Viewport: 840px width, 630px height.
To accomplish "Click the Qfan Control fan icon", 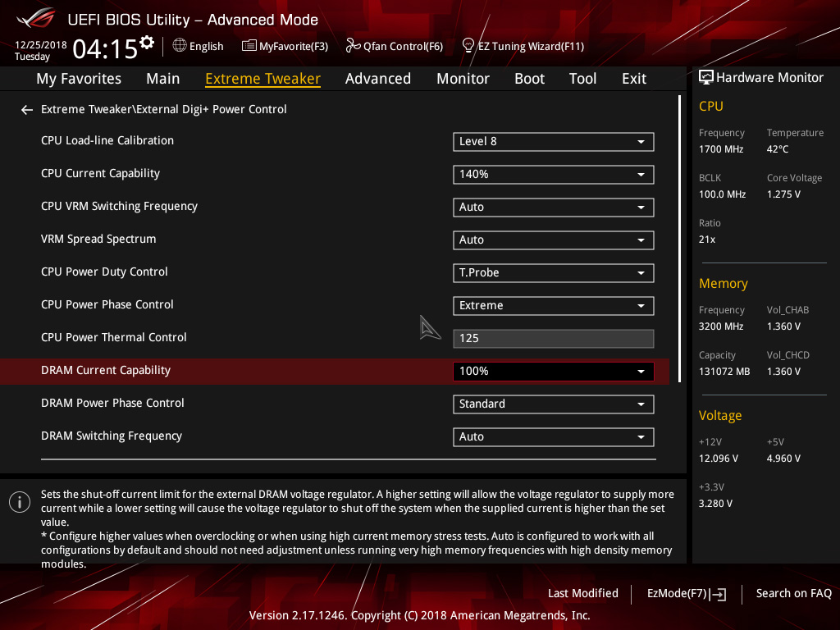I will (x=353, y=46).
